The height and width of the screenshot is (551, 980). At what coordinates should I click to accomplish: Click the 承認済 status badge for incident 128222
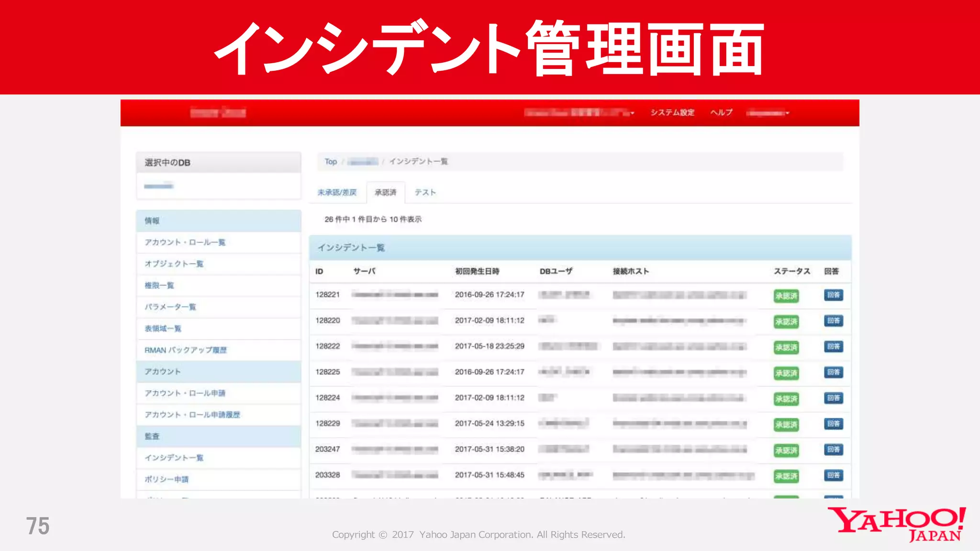[786, 347]
